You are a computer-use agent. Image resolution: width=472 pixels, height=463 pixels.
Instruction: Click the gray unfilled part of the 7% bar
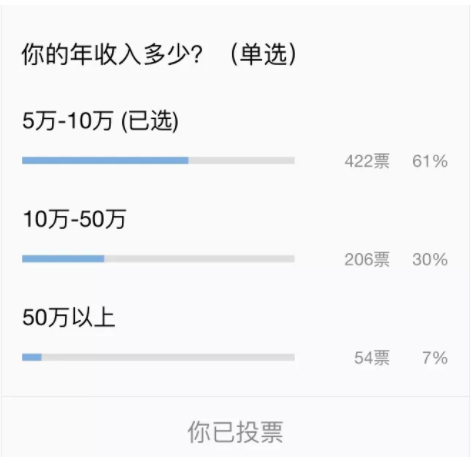coord(168,357)
